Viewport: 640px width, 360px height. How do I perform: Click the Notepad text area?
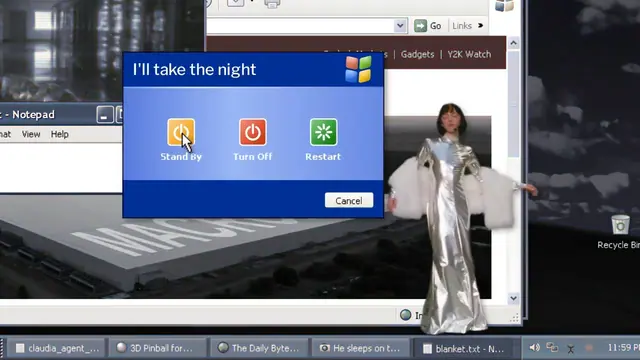(x=60, y=167)
